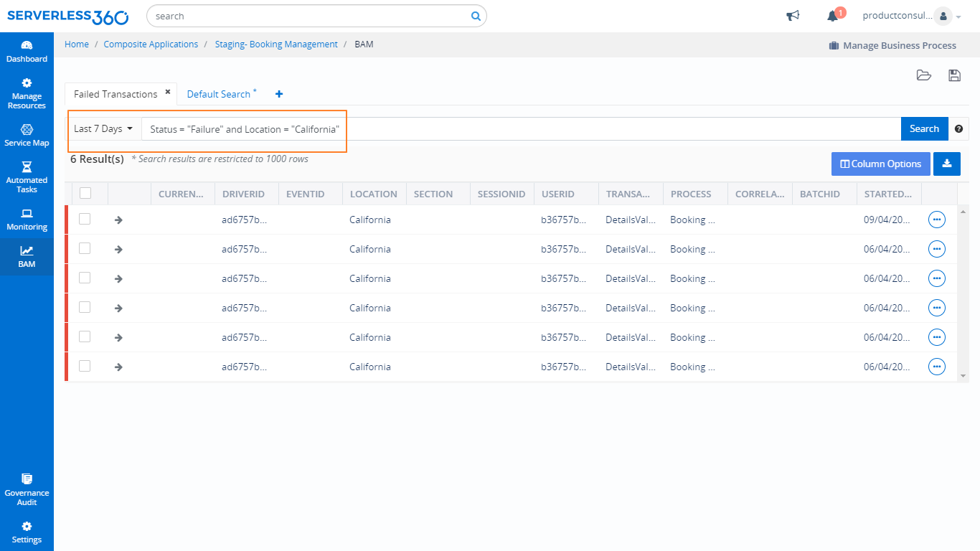
Task: Click California in the first row
Action: (x=370, y=220)
